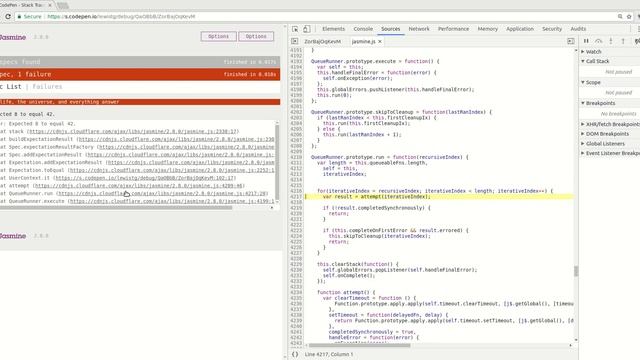Step into next function call
This screenshot has width=640, height=360.
(611, 41)
